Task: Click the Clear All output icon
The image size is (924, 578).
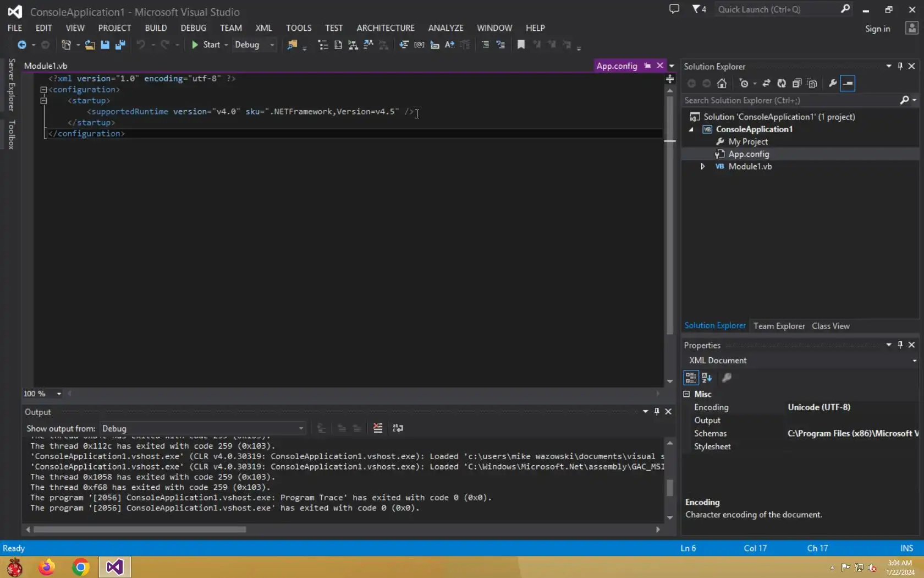Action: click(x=378, y=428)
